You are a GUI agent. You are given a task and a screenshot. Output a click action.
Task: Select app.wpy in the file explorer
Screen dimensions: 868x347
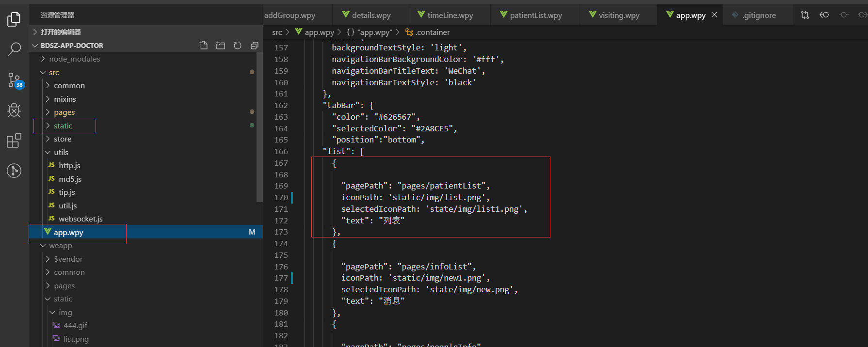(68, 233)
